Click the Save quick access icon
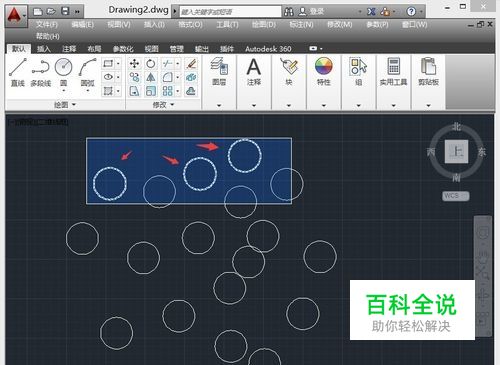Viewport: 500px width, 365px height. coord(65,12)
